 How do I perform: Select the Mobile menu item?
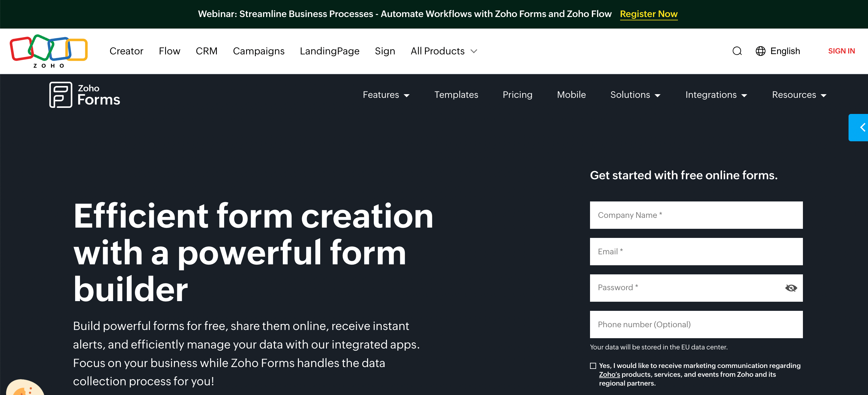coord(571,94)
